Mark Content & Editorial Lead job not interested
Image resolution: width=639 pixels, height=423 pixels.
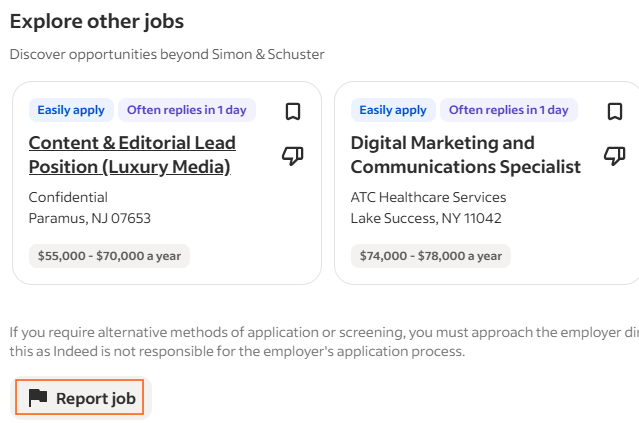point(293,156)
